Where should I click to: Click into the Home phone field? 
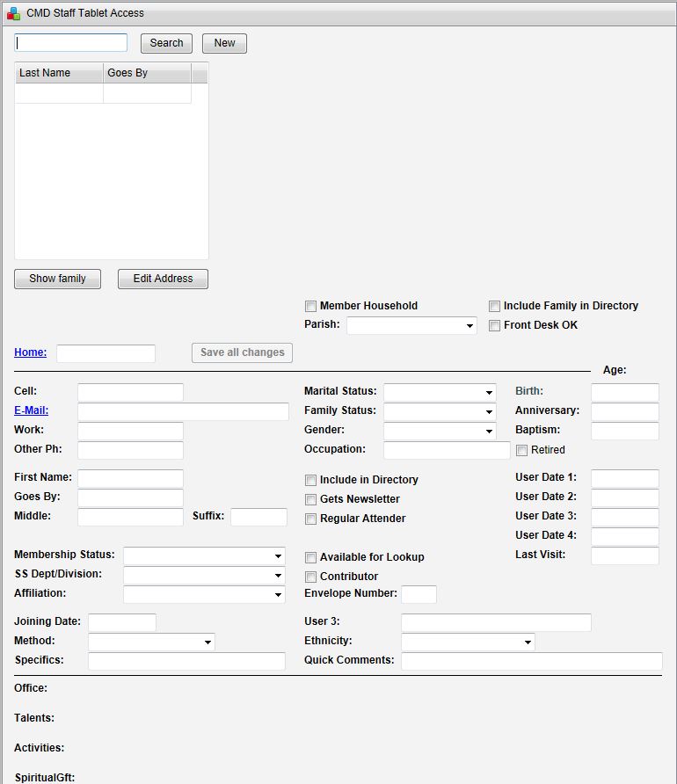(106, 353)
